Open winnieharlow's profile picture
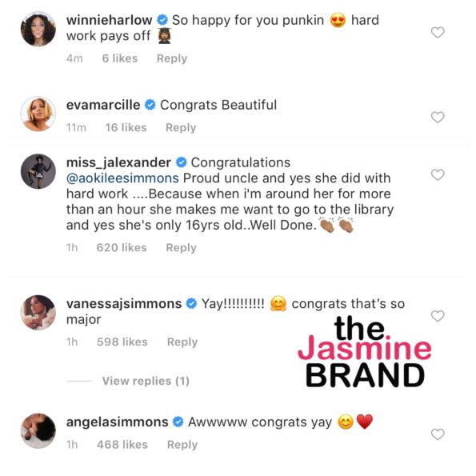 point(38,29)
